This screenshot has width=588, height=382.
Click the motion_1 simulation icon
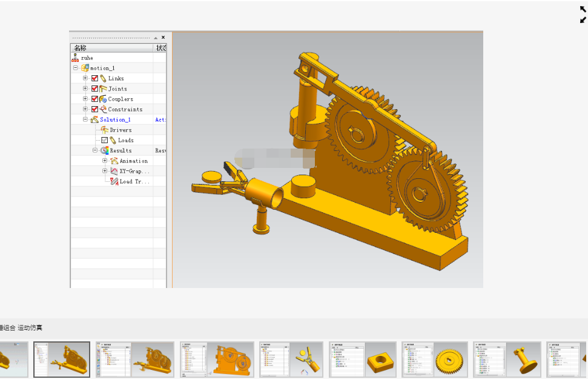[85, 68]
